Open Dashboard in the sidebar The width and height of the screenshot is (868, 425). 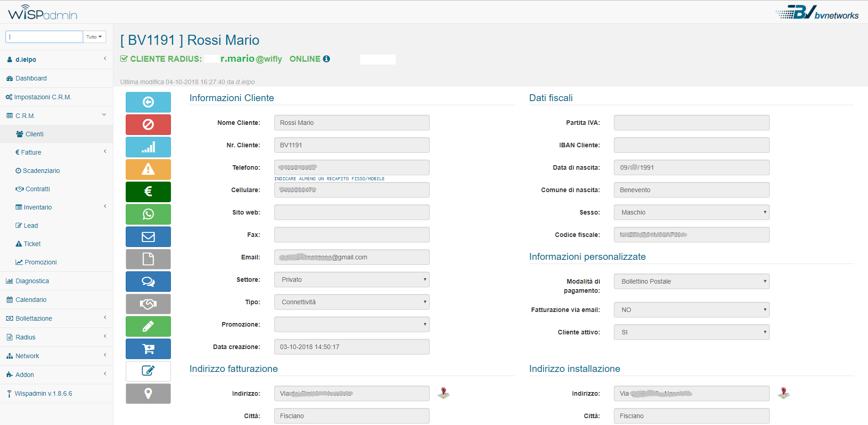[x=56, y=78]
